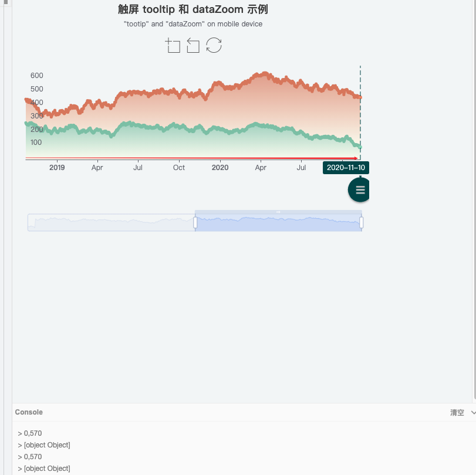This screenshot has width=476, height=475.
Task: Open the dropdown chevron beside 清空
Action: point(473,412)
